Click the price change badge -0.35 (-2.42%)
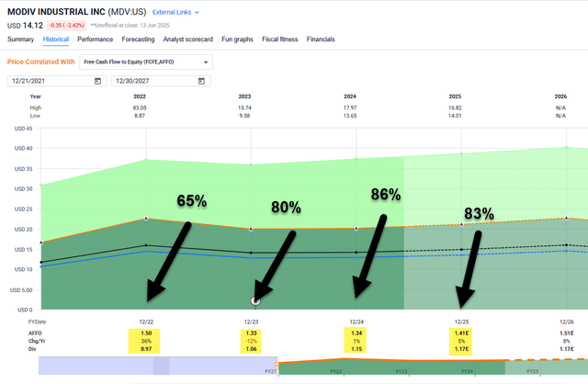Image resolution: width=588 pixels, height=384 pixels. coord(67,26)
